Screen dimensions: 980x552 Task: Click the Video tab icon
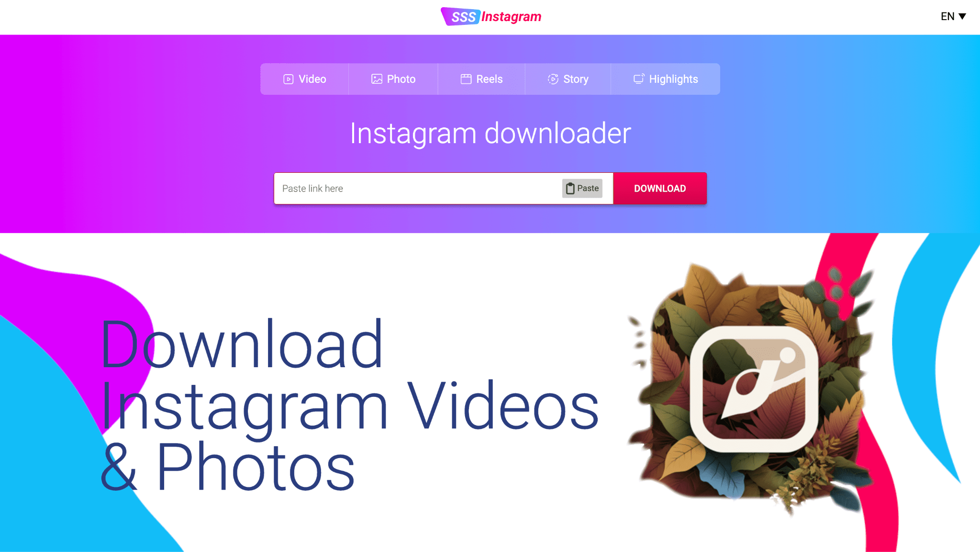pos(288,79)
